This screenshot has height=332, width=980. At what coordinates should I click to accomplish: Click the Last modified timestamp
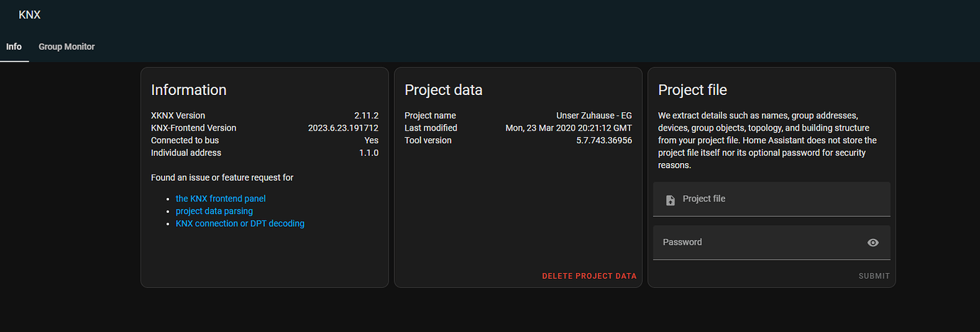click(568, 128)
